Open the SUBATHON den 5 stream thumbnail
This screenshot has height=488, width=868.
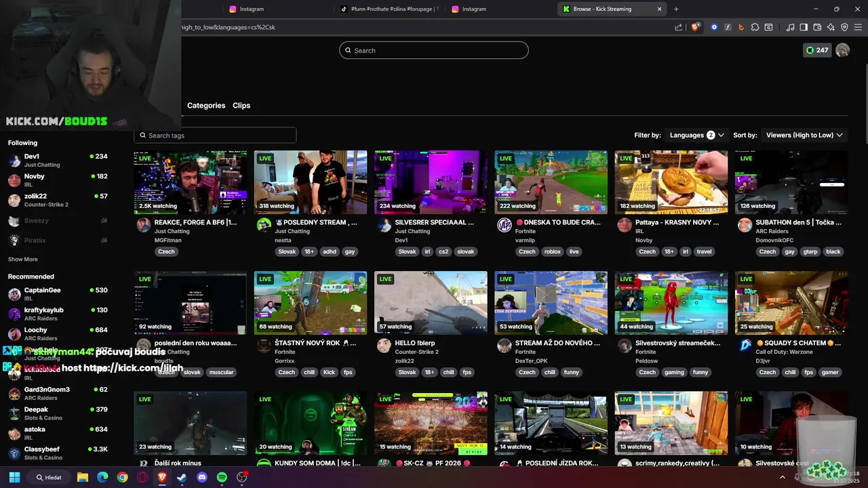tap(791, 182)
